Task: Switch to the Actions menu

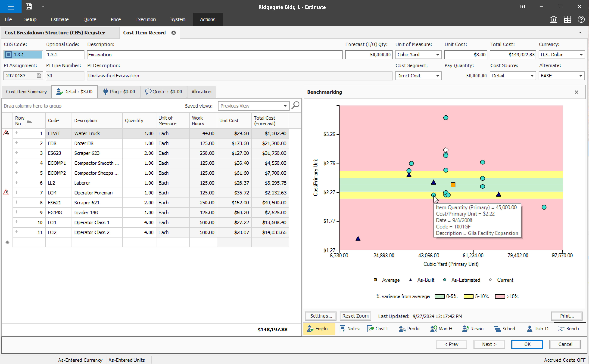Action: pyautogui.click(x=208, y=19)
